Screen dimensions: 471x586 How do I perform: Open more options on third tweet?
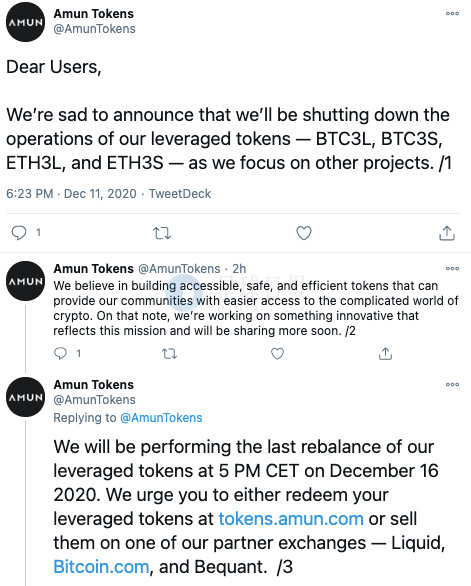tap(452, 384)
